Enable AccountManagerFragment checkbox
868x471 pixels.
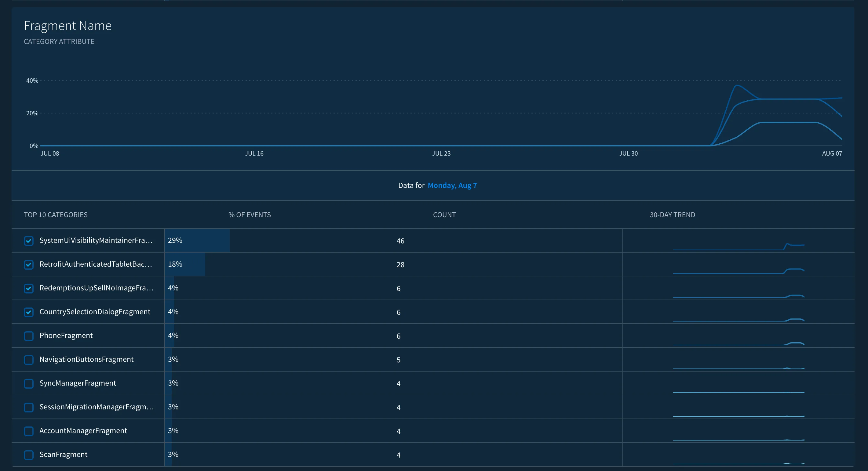(29, 431)
